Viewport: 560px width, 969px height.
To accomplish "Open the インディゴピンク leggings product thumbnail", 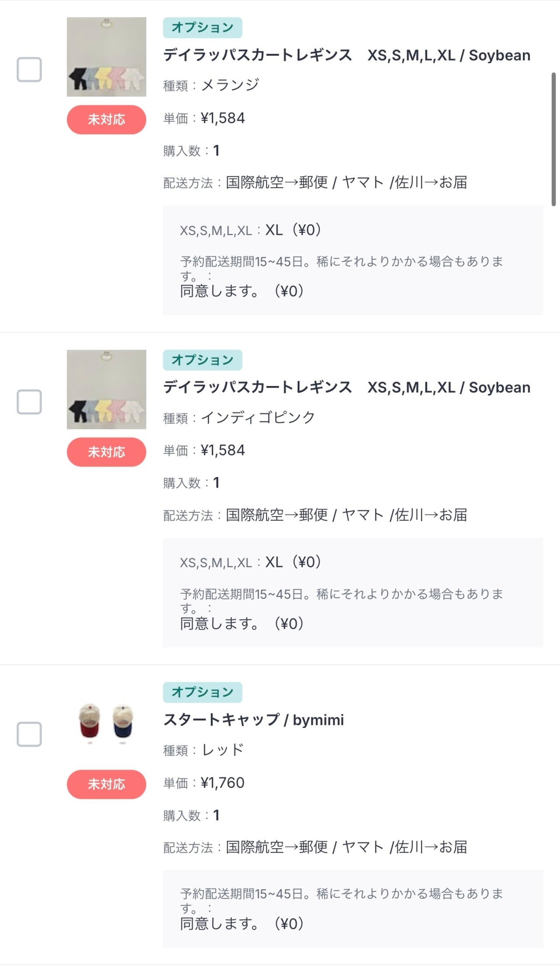I will [106, 389].
